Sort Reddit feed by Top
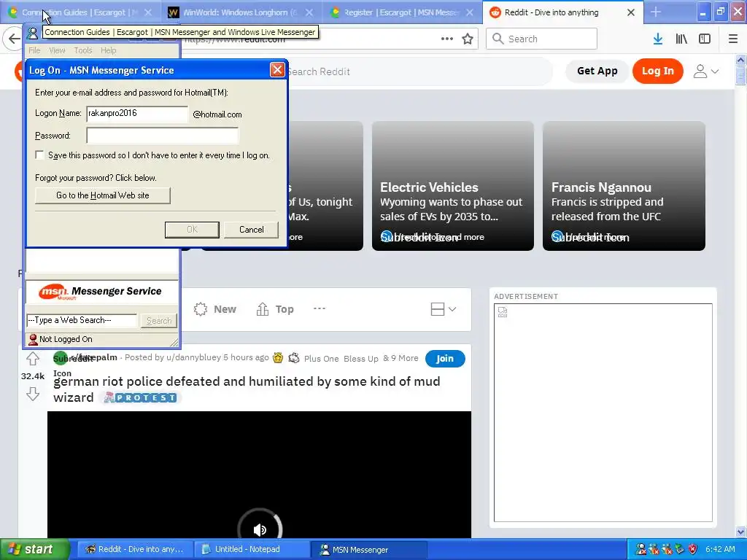Screen dimensions: 747x560 (275, 309)
